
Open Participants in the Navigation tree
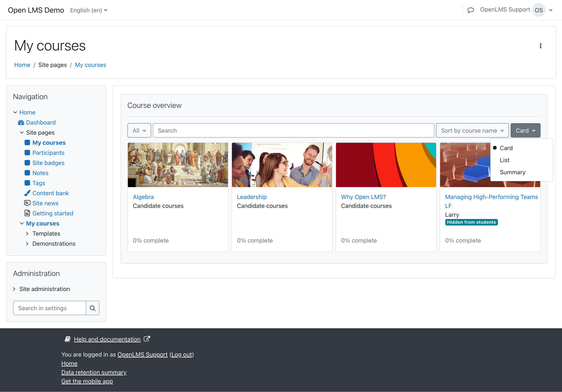pos(48,152)
